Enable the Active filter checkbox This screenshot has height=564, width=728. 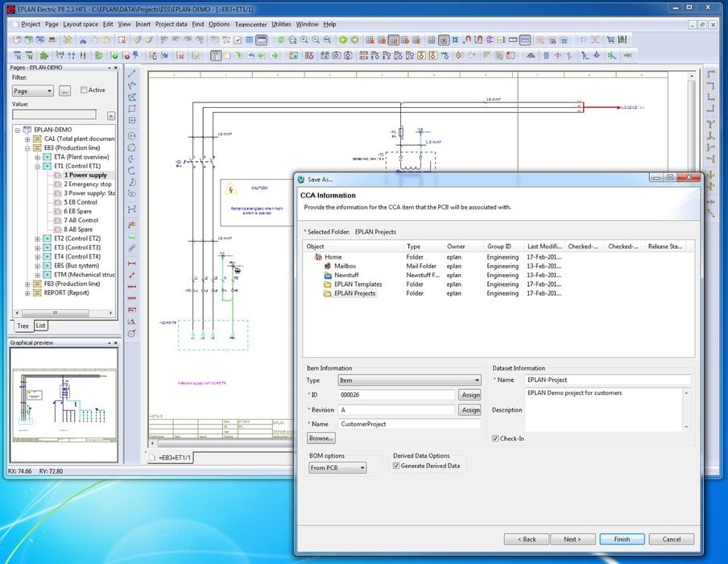(x=84, y=89)
